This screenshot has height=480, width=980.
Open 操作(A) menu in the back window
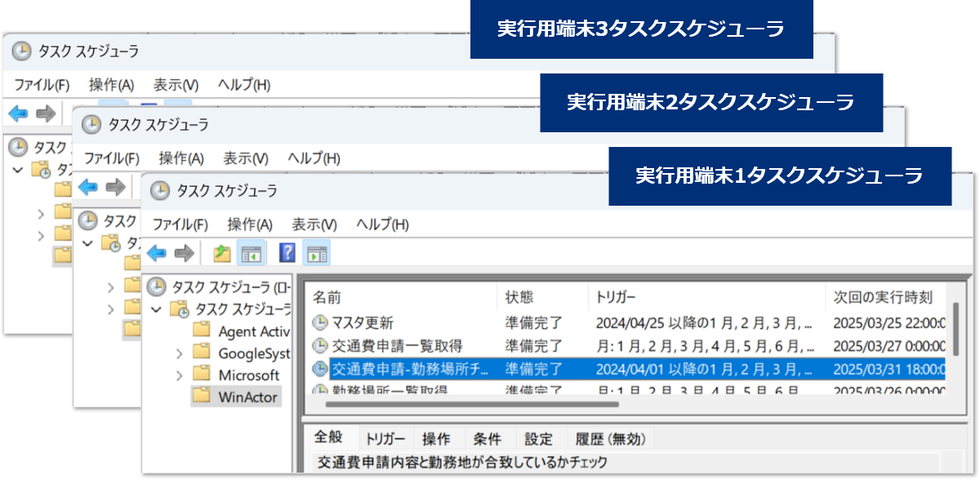click(111, 84)
